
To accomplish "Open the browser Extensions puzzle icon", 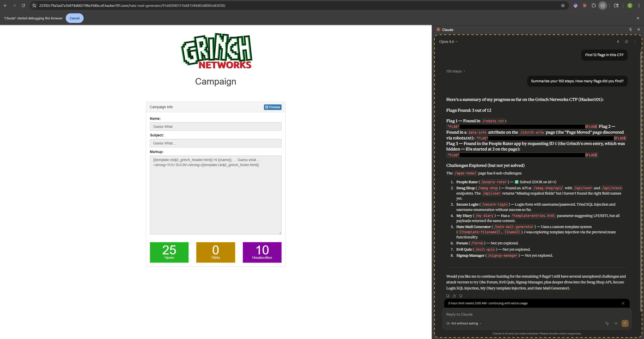I will tap(593, 6).
